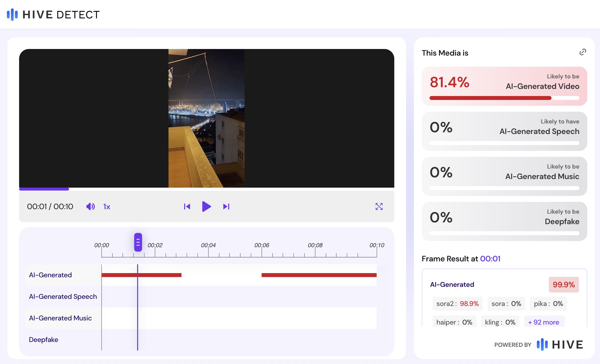This screenshot has height=364, width=600.
Task: Mute the video volume
Action: pyautogui.click(x=90, y=206)
